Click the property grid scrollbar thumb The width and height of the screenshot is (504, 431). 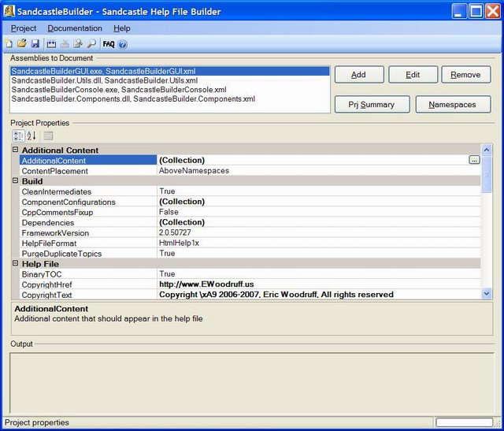click(x=487, y=174)
